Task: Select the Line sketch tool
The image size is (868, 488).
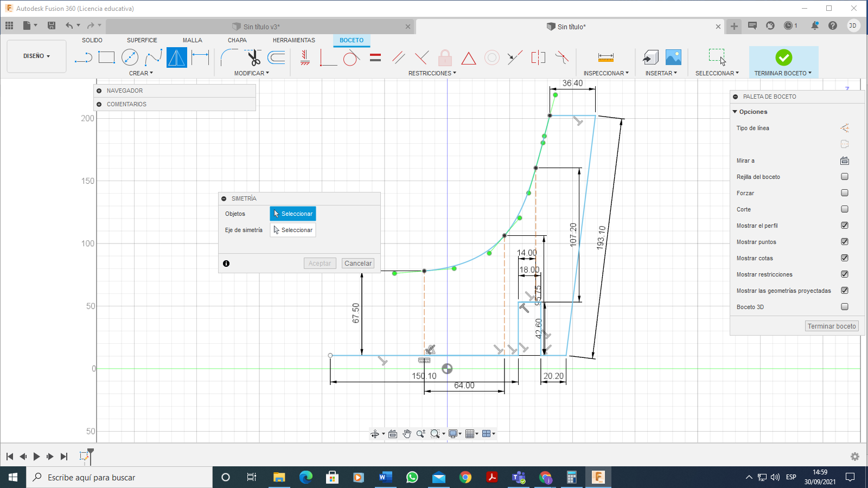Action: pyautogui.click(x=83, y=57)
